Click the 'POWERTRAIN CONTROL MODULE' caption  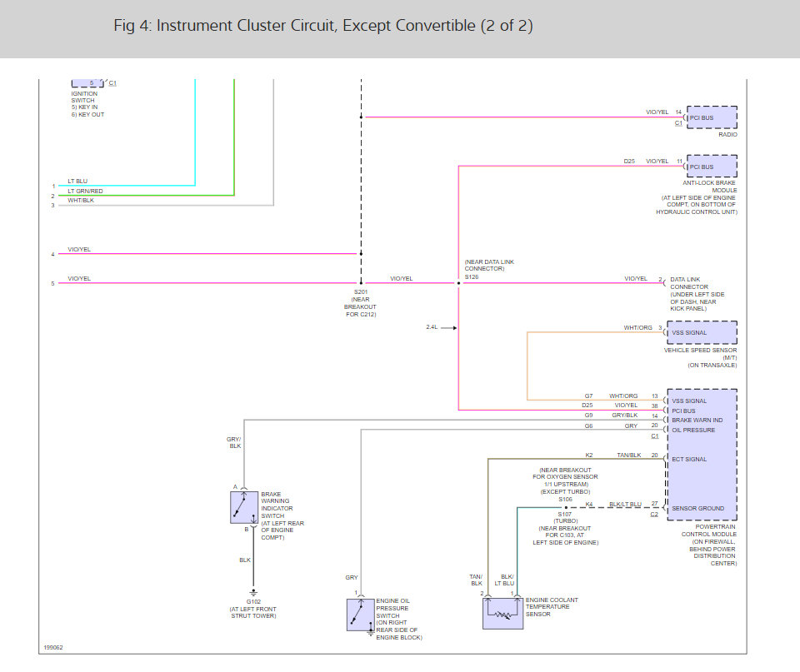tap(709, 530)
